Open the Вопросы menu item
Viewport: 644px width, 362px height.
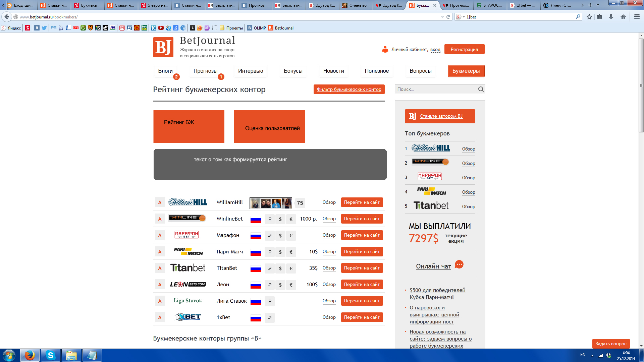pyautogui.click(x=420, y=71)
